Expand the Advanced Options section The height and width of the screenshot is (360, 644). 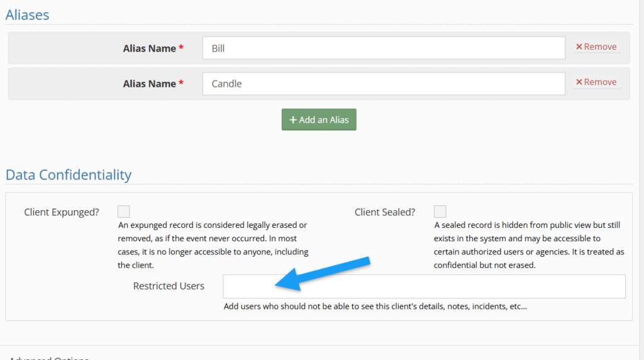[49, 357]
